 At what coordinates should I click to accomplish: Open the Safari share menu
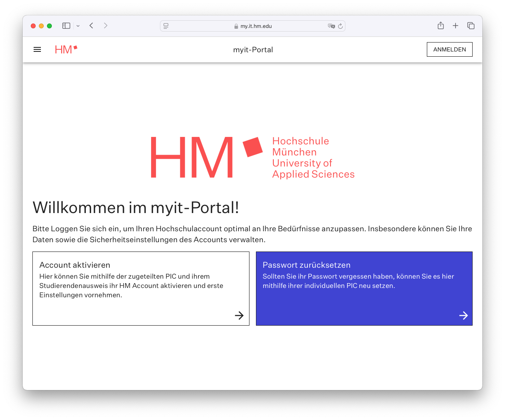pos(441,26)
